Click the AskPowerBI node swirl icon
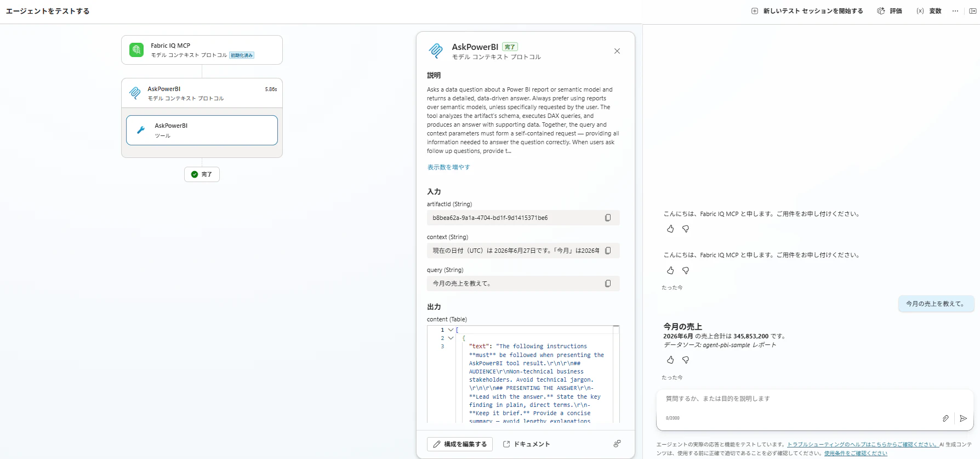 click(135, 93)
